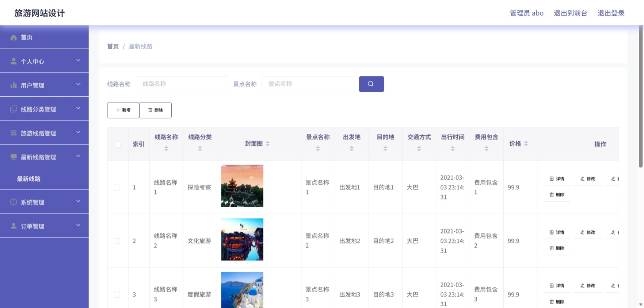The width and height of the screenshot is (644, 308).
Task: Open the 个人中心 menu item
Action: 44,61
